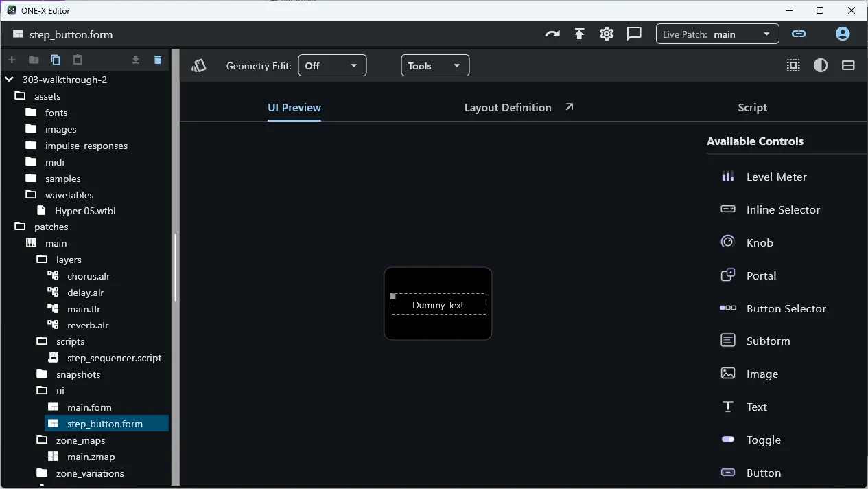
Task: Click the upload/publish arrow icon
Action: [x=579, y=34]
